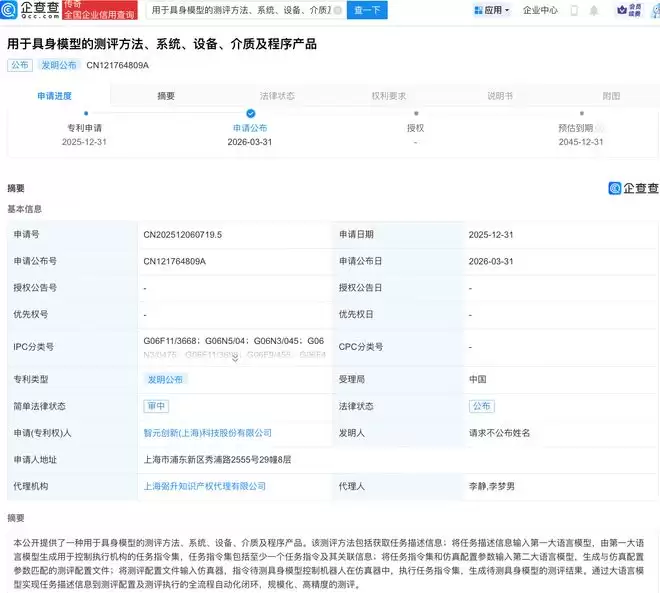Open 企业中心 in the top bar
The image size is (660, 593).
541,10
